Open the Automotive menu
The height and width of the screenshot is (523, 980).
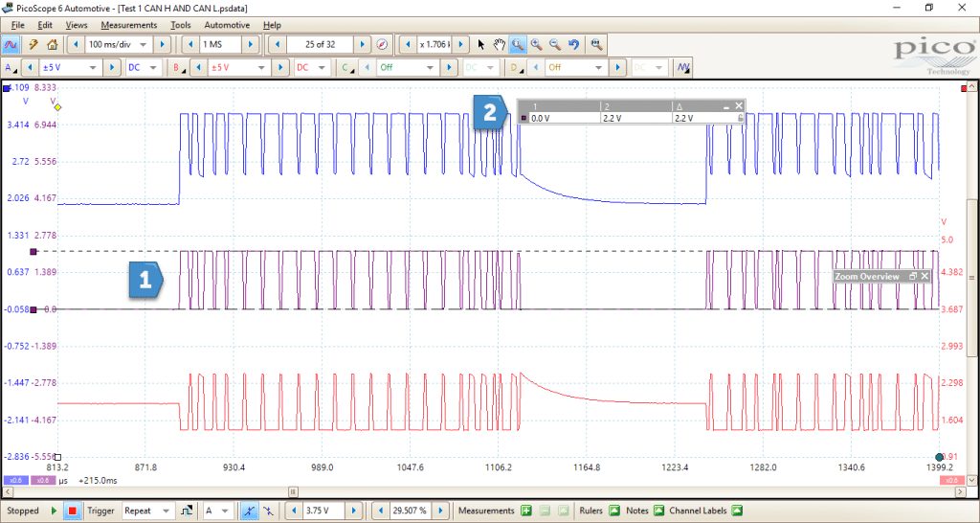point(227,25)
